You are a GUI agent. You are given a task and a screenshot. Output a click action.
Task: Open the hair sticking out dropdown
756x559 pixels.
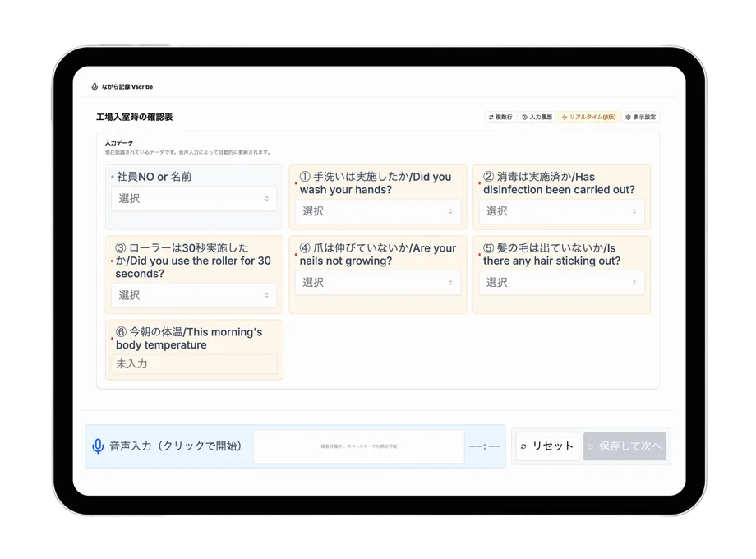click(561, 282)
